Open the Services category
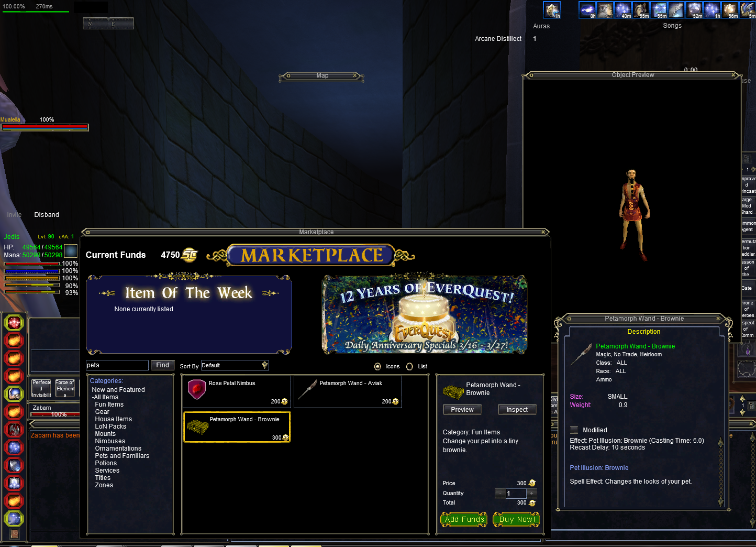The width and height of the screenshot is (756, 547). click(107, 471)
